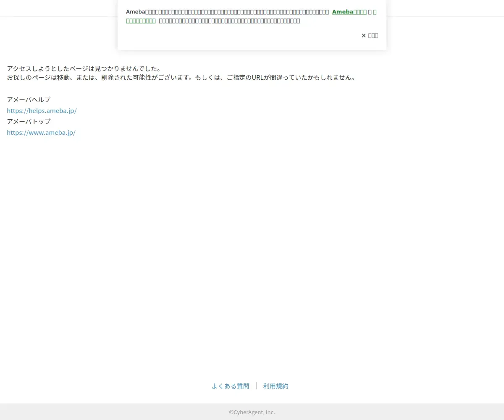Click the ©CyberAgent, Inc. copyright text
The height and width of the screenshot is (420, 504).
(x=252, y=412)
